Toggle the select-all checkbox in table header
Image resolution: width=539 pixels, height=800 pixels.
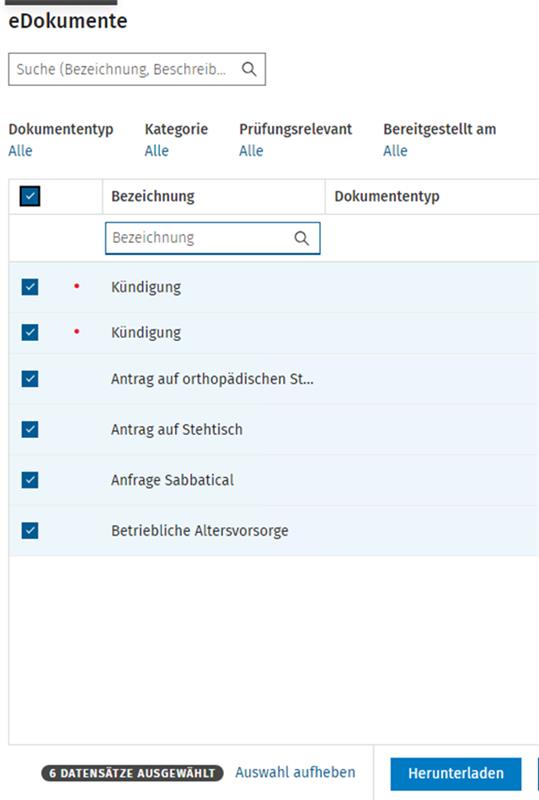point(30,196)
